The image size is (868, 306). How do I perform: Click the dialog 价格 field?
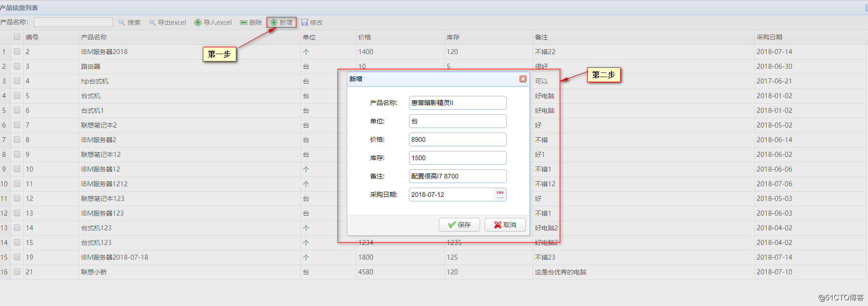pyautogui.click(x=458, y=139)
